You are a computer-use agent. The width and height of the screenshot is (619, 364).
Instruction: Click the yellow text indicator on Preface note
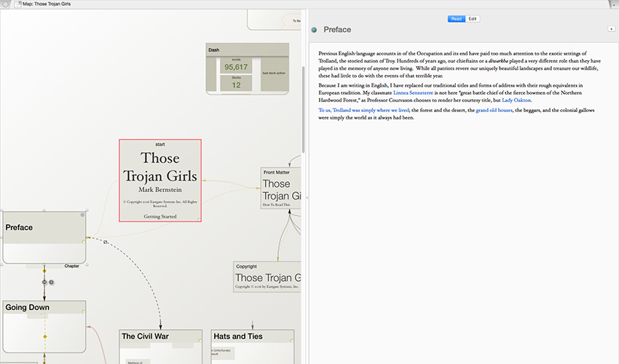click(x=84, y=242)
